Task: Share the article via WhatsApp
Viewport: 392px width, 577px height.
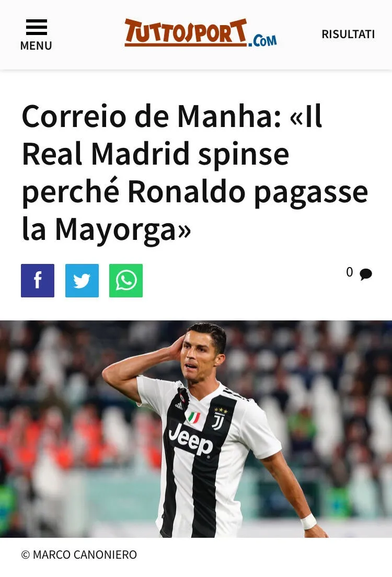Action: [126, 281]
